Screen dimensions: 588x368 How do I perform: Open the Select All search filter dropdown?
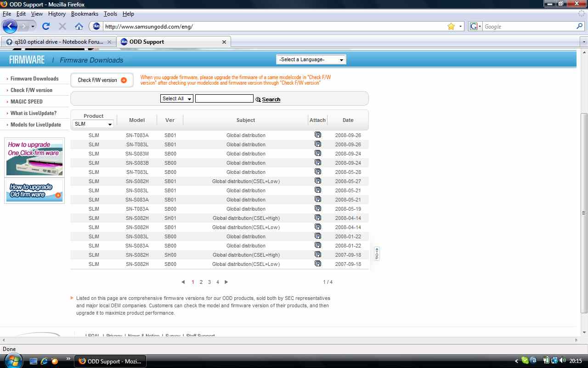pos(177,98)
